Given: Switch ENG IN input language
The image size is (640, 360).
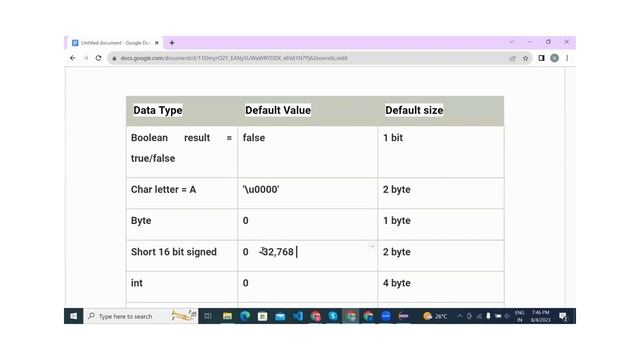Looking at the screenshot, I should [x=519, y=316].
